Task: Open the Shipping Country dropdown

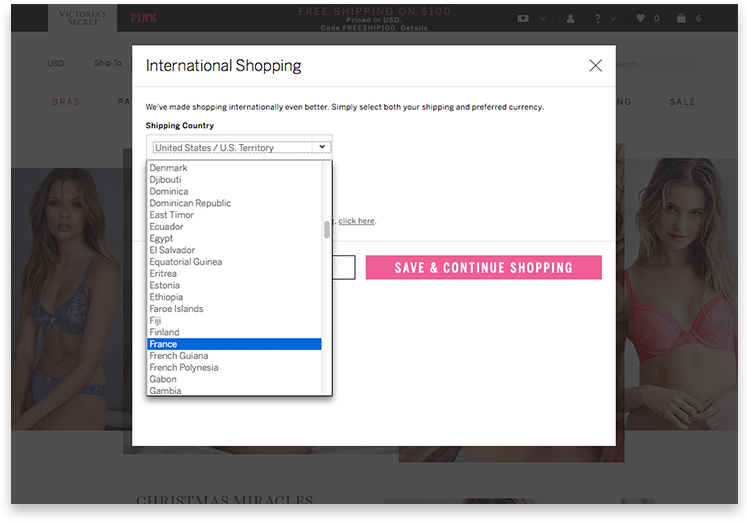Action: [241, 148]
